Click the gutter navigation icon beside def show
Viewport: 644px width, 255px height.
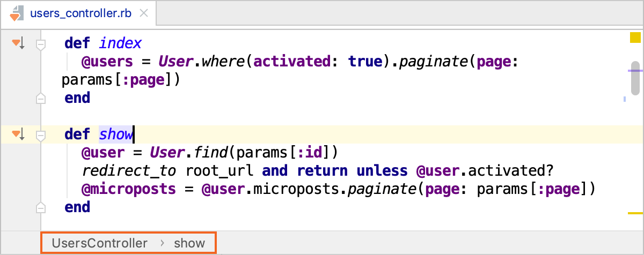[x=18, y=133]
